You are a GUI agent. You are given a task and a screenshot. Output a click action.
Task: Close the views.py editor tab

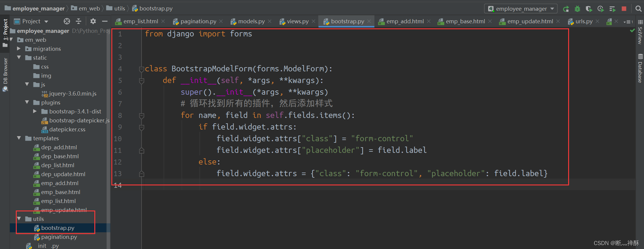[313, 21]
